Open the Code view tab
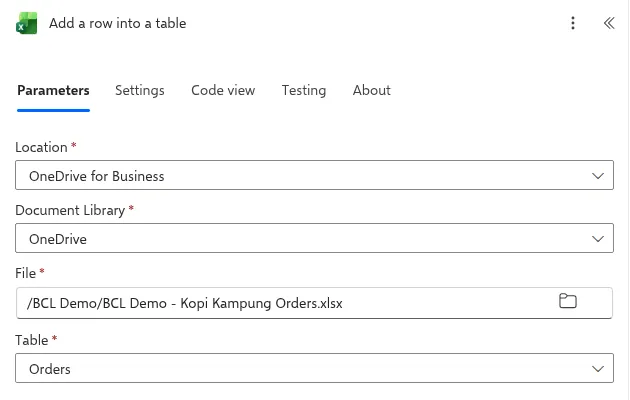 click(x=223, y=90)
